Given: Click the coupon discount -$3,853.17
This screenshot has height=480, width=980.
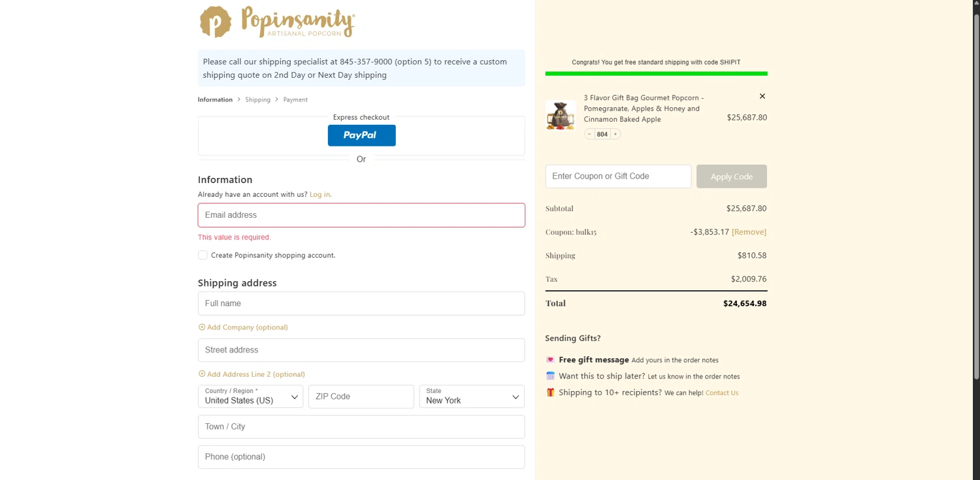Looking at the screenshot, I should [x=710, y=232].
